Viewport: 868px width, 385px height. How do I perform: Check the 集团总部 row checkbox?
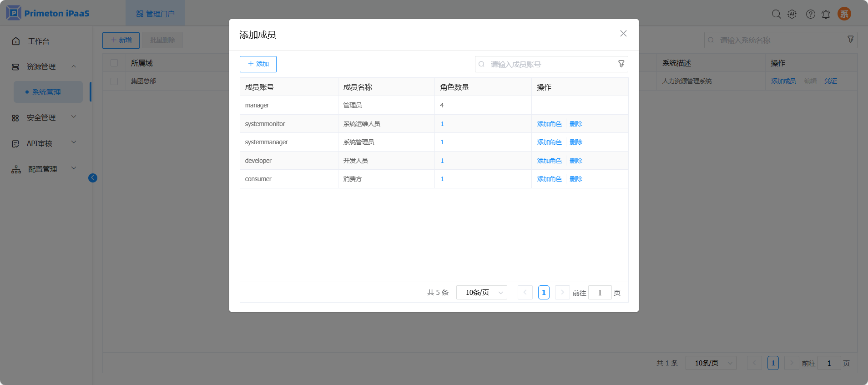tap(114, 81)
